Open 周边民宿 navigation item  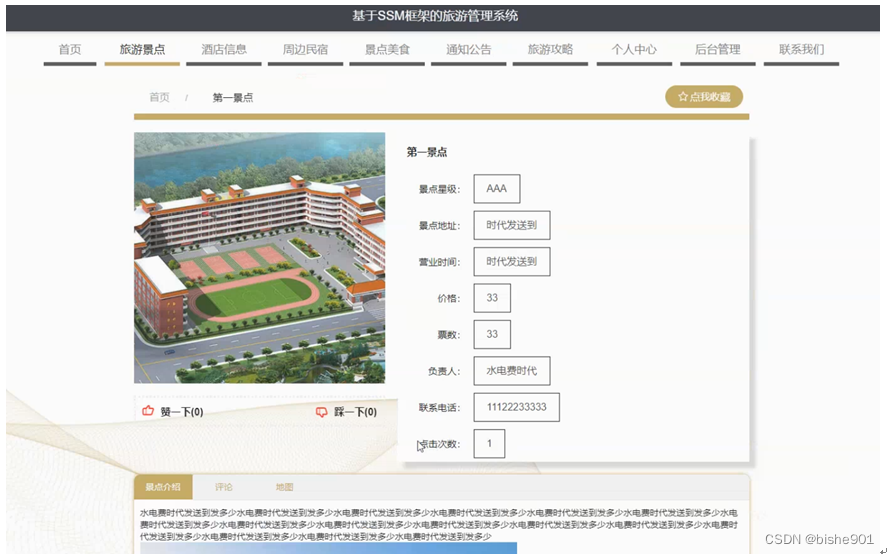tap(305, 49)
